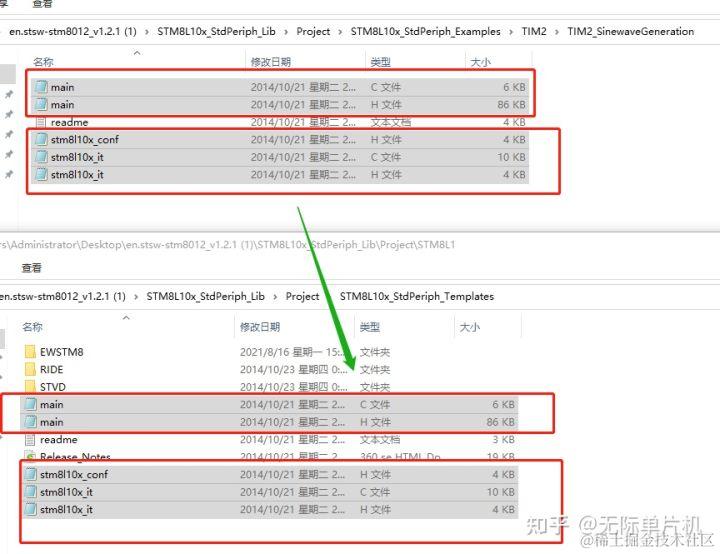Click 86 KB size in TIM2_SinewaveGeneration window

pos(512,104)
